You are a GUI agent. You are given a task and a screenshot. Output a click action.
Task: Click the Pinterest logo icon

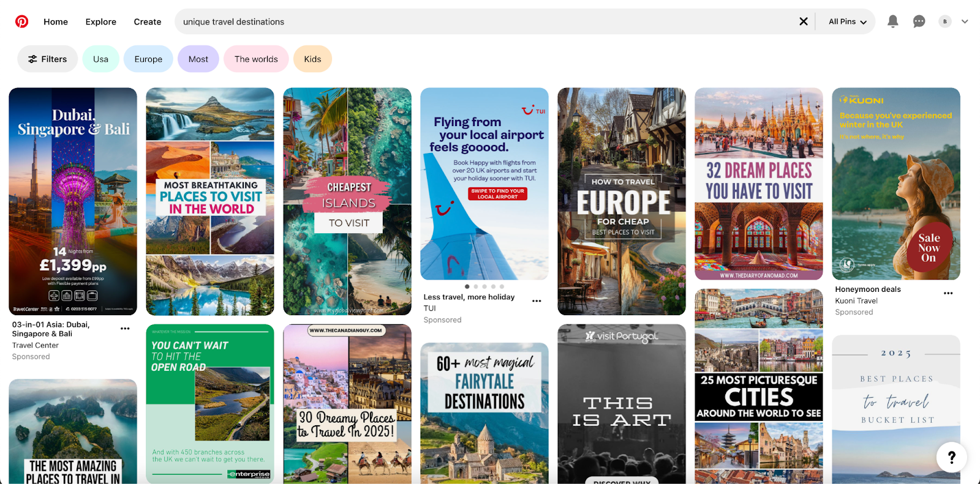pyautogui.click(x=21, y=21)
